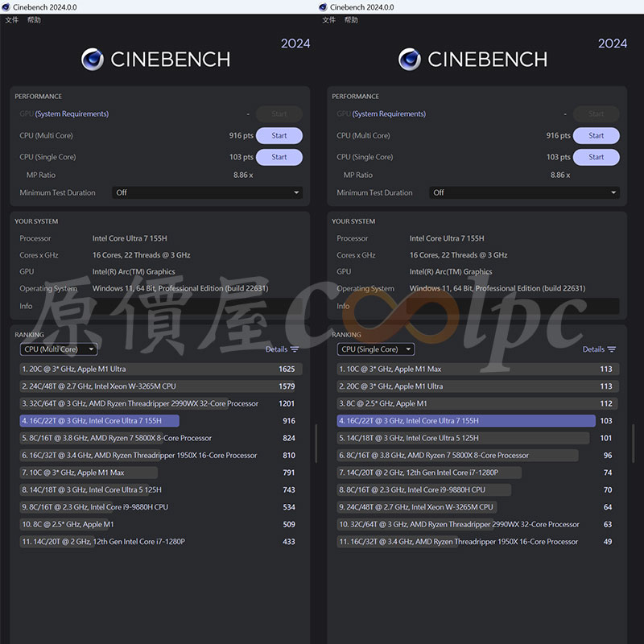Screen dimensions: 644x644
Task: Click Details filter in right ranking panel
Action: pyautogui.click(x=599, y=349)
